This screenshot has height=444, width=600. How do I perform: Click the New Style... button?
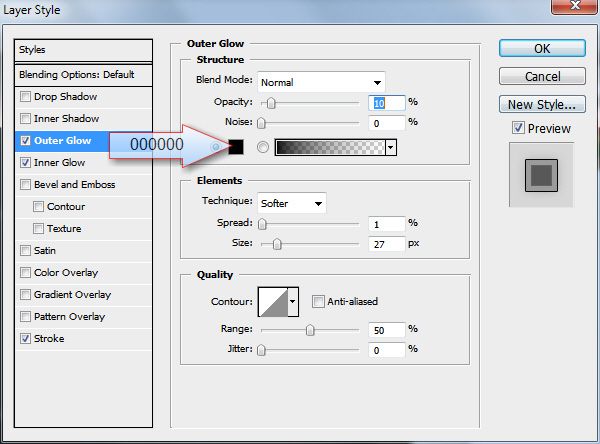pyautogui.click(x=542, y=104)
